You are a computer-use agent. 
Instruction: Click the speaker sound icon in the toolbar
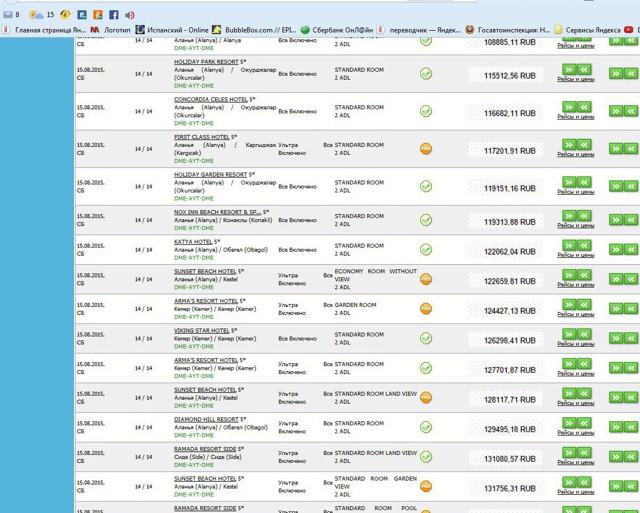(x=130, y=15)
